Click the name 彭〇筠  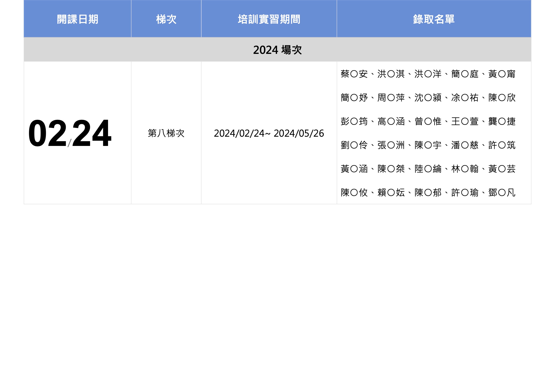point(354,121)
